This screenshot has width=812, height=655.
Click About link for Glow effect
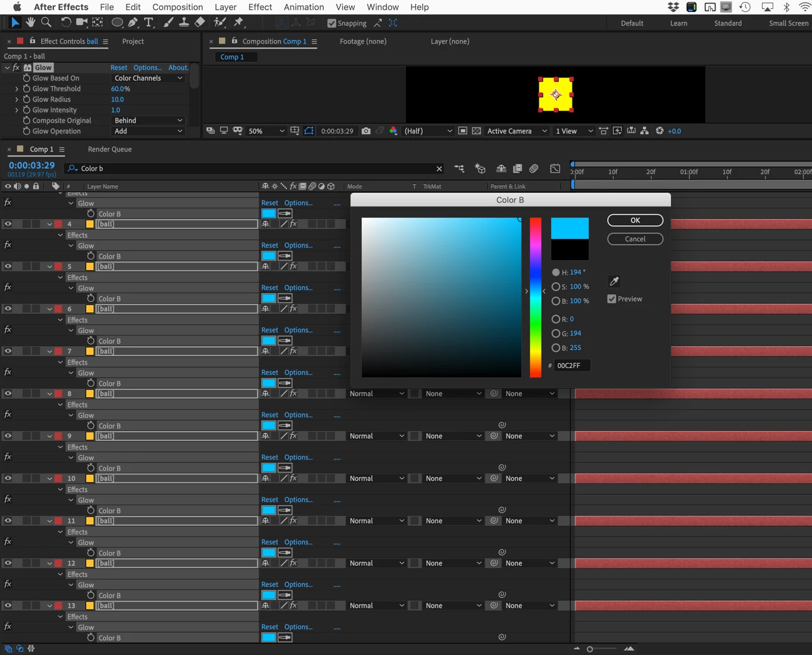coord(178,67)
